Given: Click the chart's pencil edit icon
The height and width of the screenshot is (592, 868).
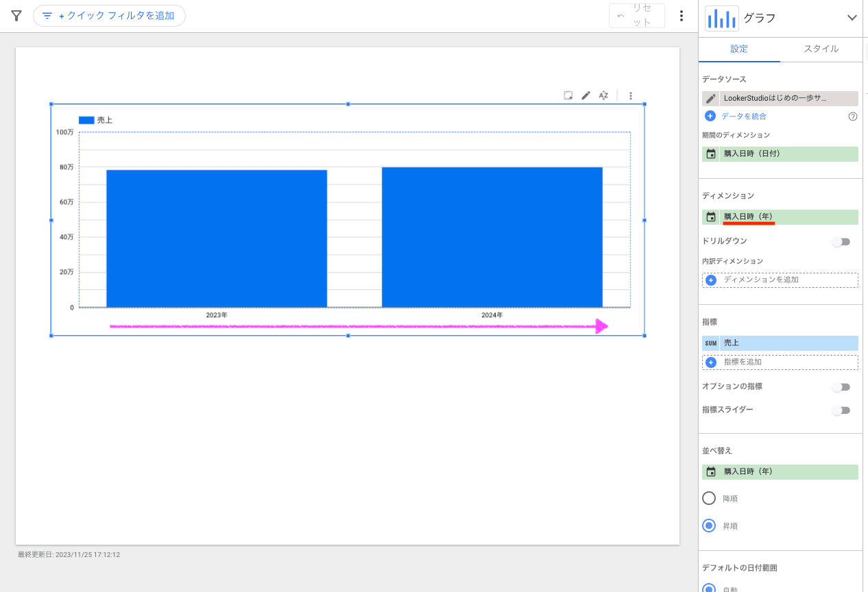Looking at the screenshot, I should click(586, 96).
